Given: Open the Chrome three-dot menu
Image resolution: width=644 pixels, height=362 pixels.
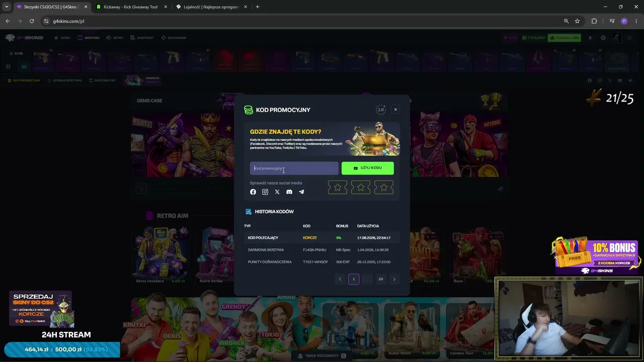Looking at the screenshot, I should [636, 21].
